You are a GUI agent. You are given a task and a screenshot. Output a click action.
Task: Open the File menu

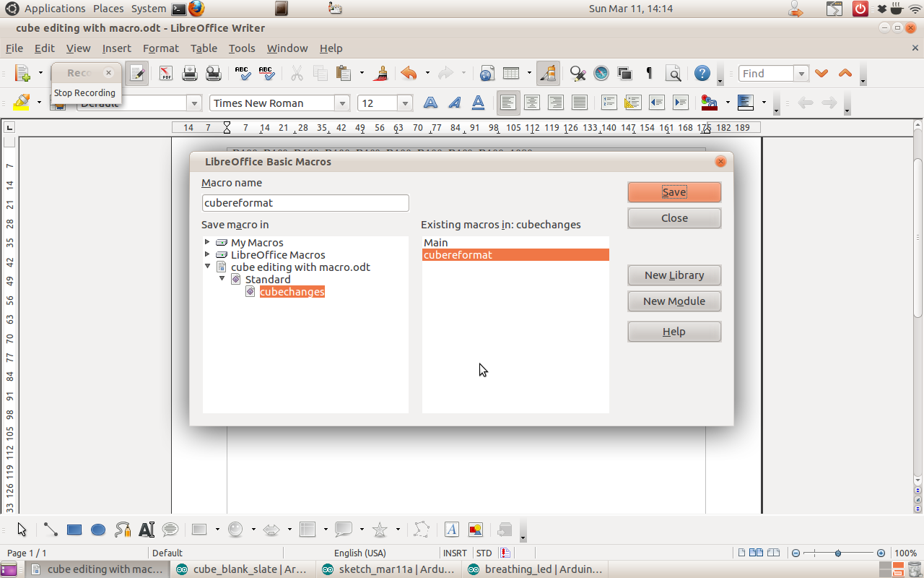click(x=14, y=48)
